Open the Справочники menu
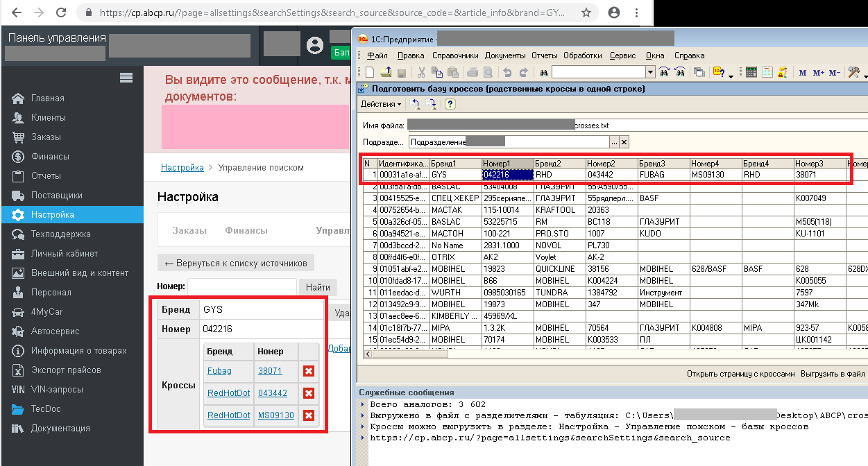 (x=455, y=55)
